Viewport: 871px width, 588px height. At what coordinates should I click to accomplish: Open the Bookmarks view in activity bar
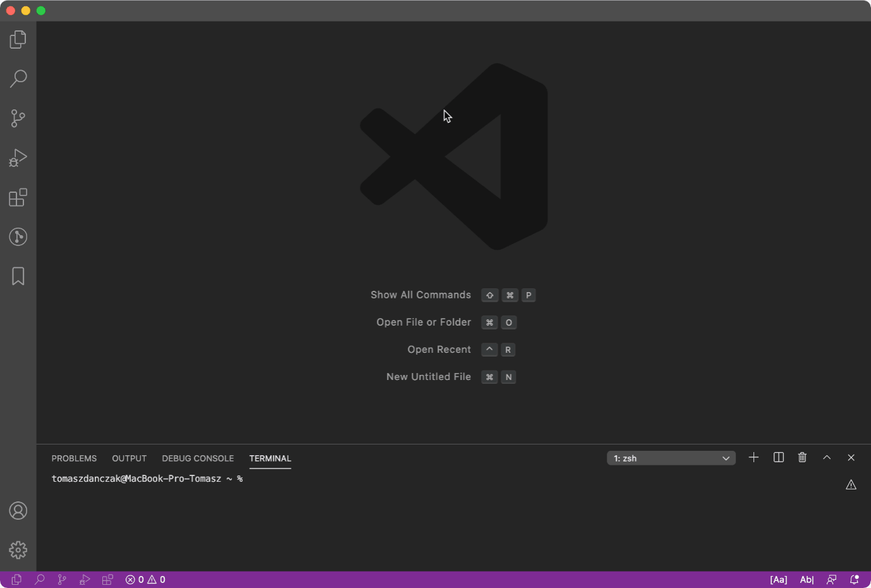pyautogui.click(x=18, y=276)
